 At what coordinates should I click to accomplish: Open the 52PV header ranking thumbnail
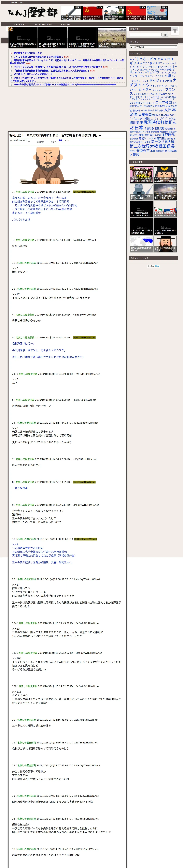(93, 13)
